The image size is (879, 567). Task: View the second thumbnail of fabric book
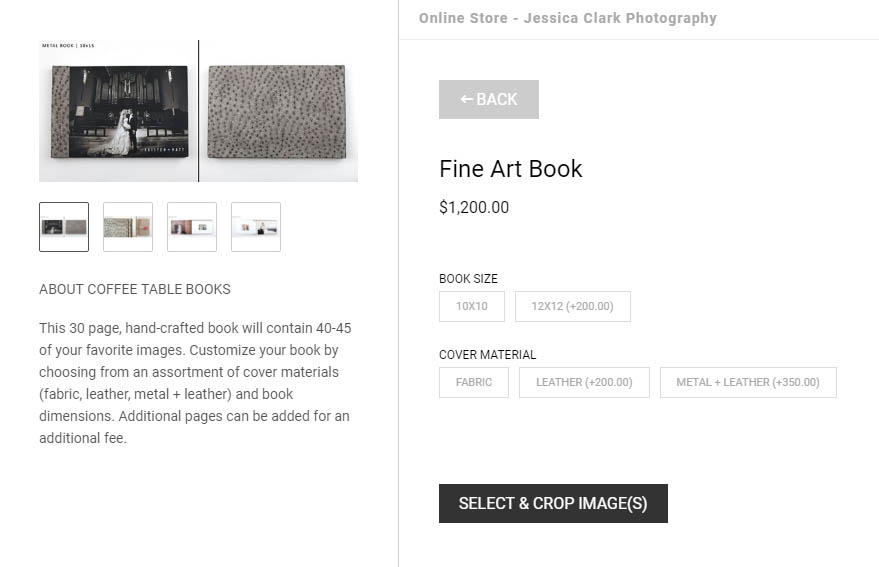point(128,227)
